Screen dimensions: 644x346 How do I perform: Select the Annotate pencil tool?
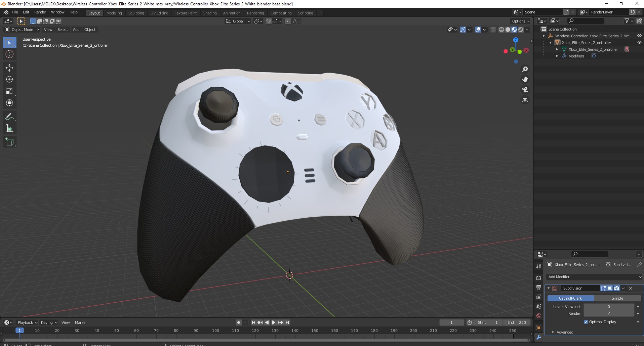coord(9,117)
